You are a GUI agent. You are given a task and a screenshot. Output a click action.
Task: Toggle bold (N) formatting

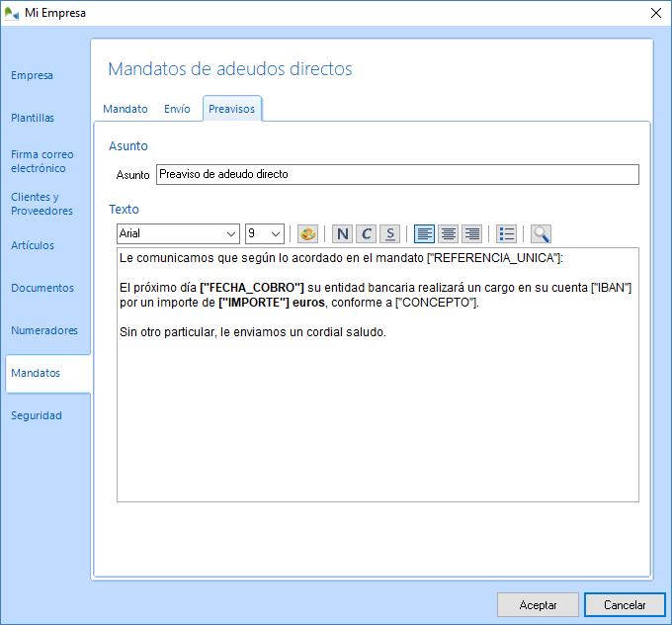tap(342, 234)
